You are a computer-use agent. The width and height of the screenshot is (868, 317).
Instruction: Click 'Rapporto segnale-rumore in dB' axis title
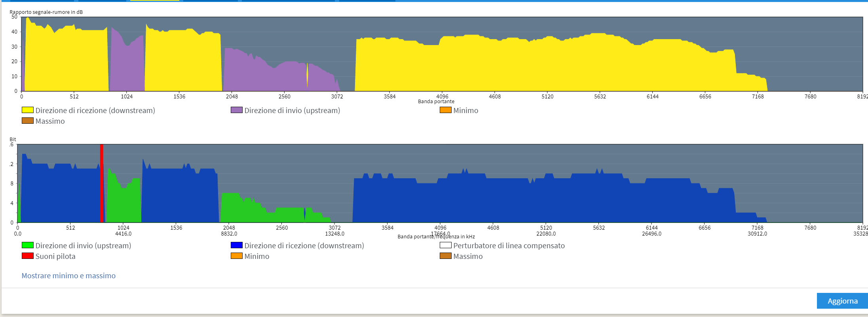(x=46, y=12)
